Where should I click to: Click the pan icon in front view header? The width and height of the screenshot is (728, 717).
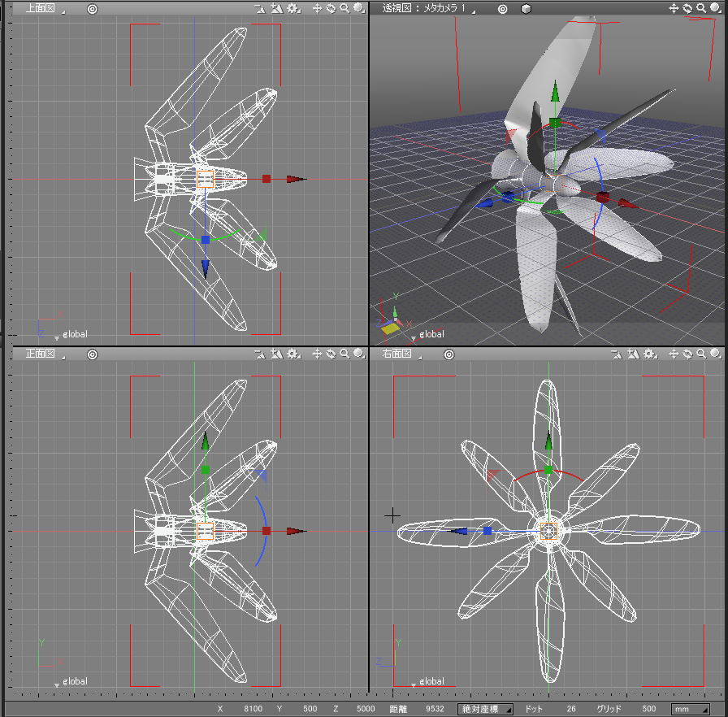318,354
